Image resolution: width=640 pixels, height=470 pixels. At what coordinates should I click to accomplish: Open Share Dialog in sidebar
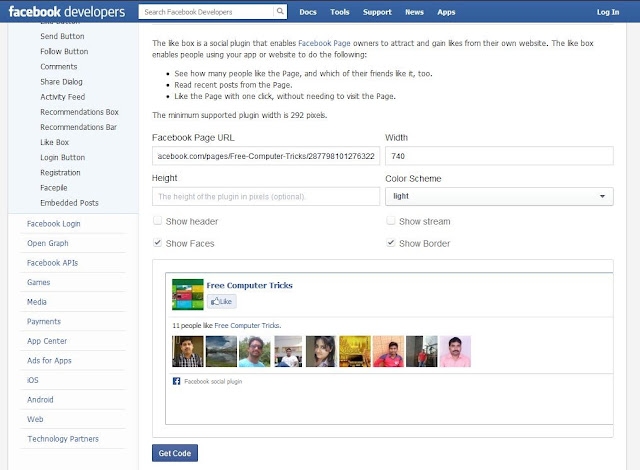(x=61, y=82)
